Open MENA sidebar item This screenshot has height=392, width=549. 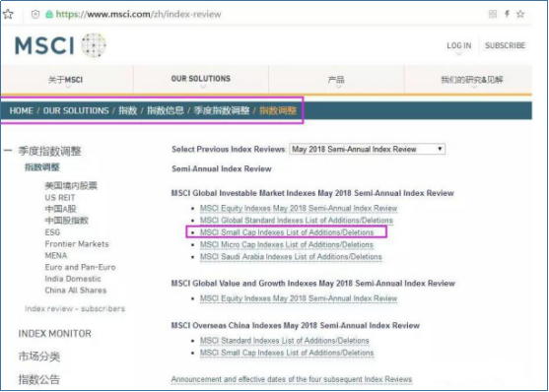pyautogui.click(x=55, y=255)
